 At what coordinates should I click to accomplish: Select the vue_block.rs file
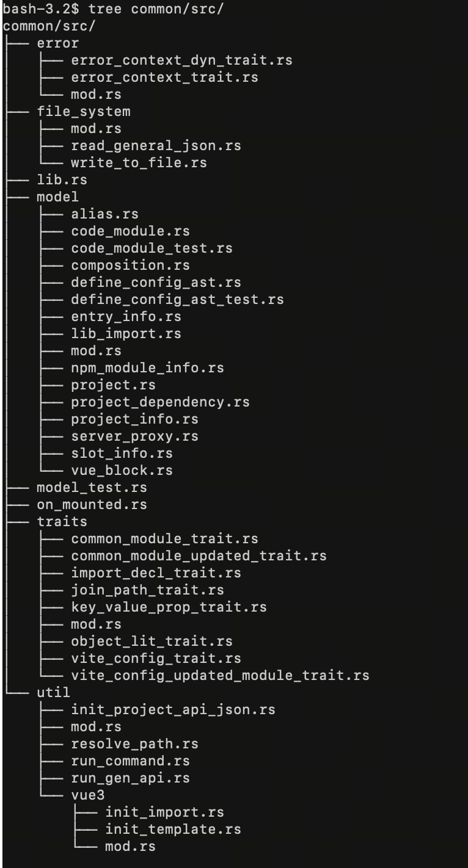(122, 471)
